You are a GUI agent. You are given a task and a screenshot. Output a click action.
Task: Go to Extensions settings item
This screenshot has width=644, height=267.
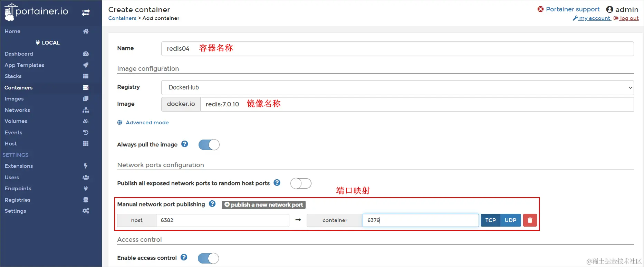coord(19,166)
